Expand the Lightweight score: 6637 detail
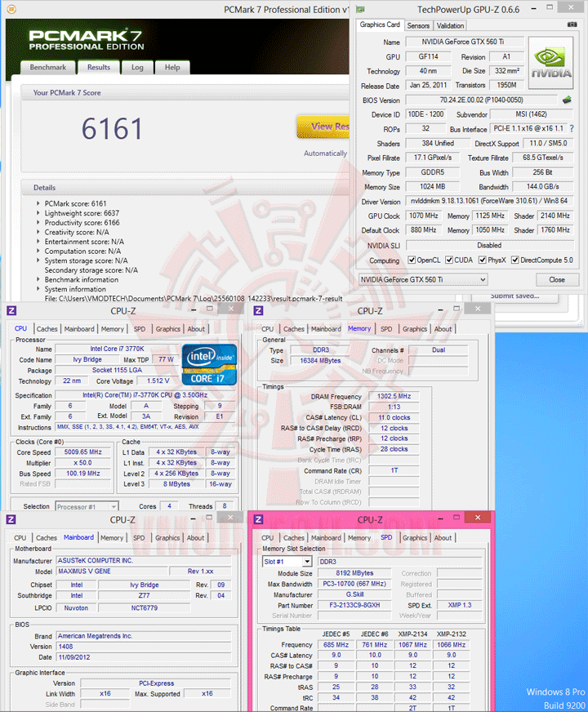 [x=38, y=213]
